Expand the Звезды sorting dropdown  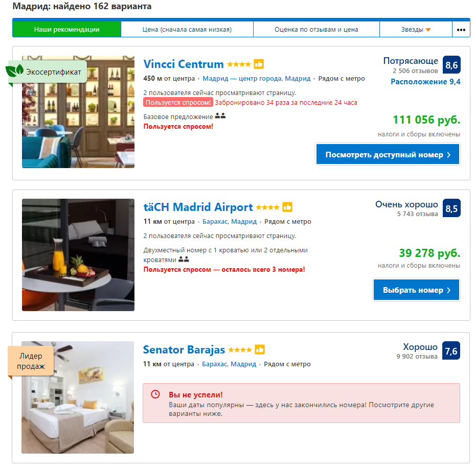click(416, 30)
